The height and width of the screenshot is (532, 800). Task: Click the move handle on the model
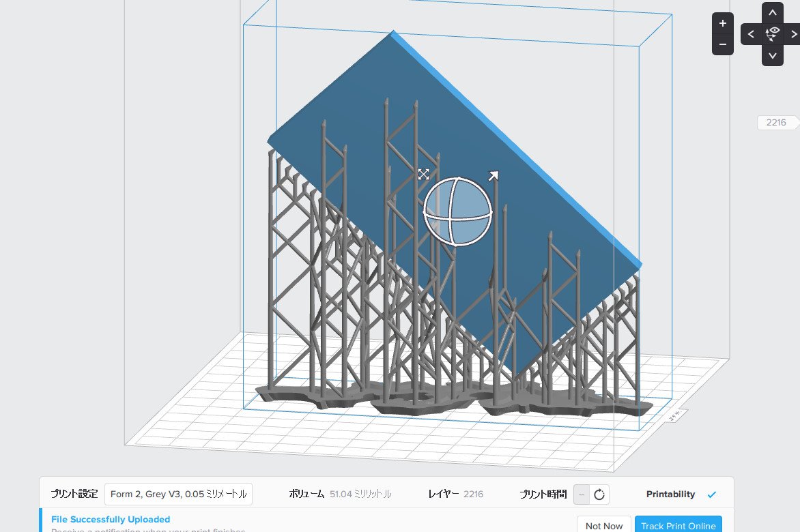click(423, 175)
